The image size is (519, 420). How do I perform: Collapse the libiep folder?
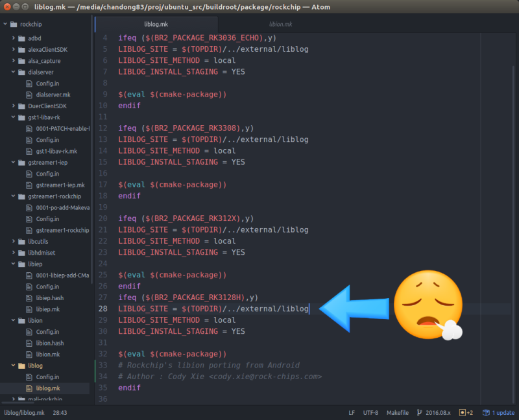[x=13, y=264]
